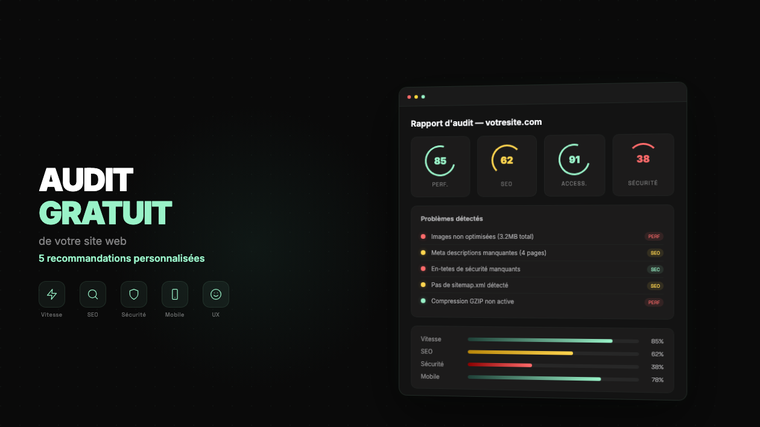This screenshot has height=427, width=760.
Task: Click the En-tetes de sécurité manquants row
Action: (x=542, y=269)
